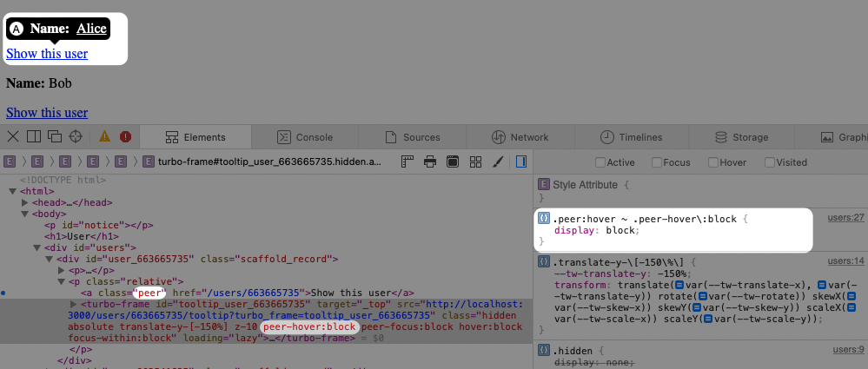The width and height of the screenshot is (868, 369).
Task: Expand the turbo-frame tooltip node
Action: pyautogui.click(x=73, y=304)
